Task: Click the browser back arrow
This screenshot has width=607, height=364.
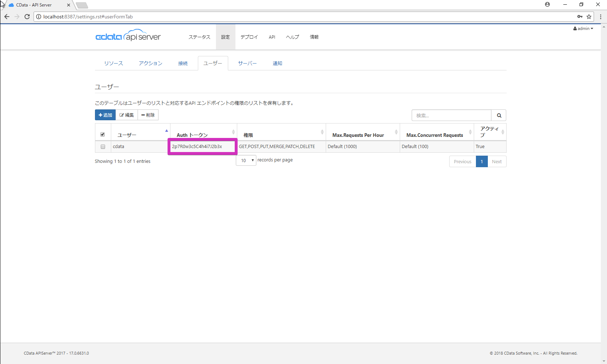Action: (7, 17)
